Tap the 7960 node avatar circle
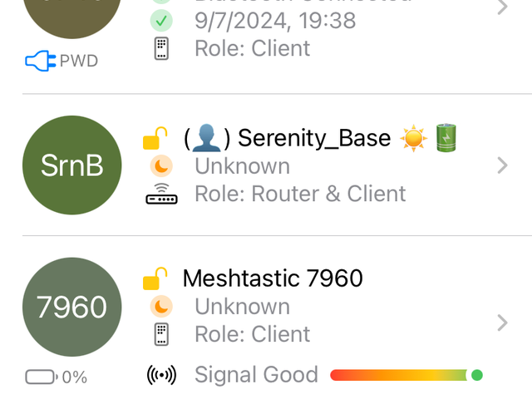This screenshot has height=399, width=532. pyautogui.click(x=72, y=307)
